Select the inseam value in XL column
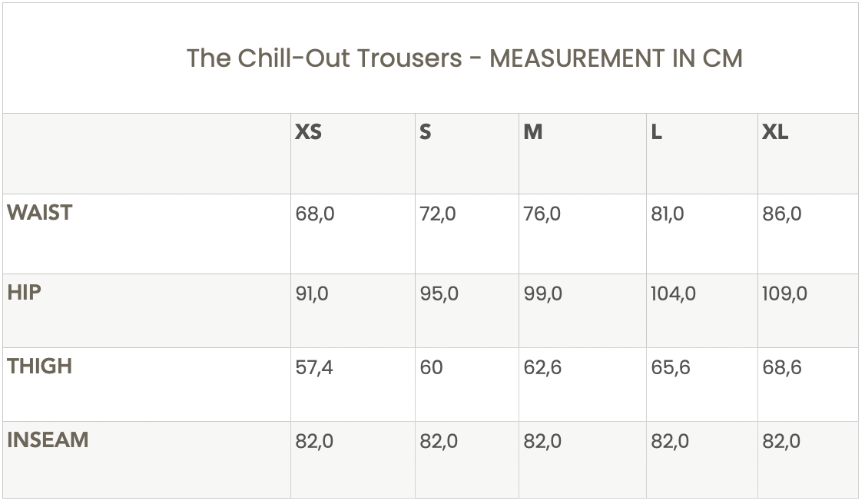 pos(781,441)
